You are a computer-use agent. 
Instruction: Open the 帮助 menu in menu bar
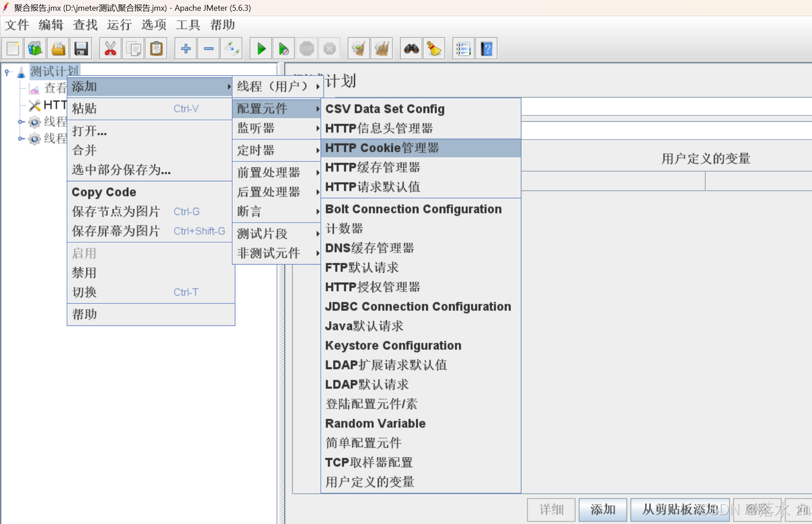tap(222, 25)
